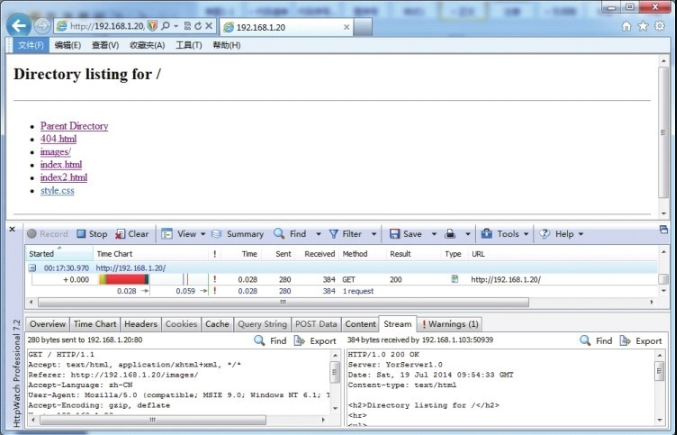Screen dimensions: 677x435
Task: Click the HttpWatch Stop button
Action: click(x=92, y=234)
